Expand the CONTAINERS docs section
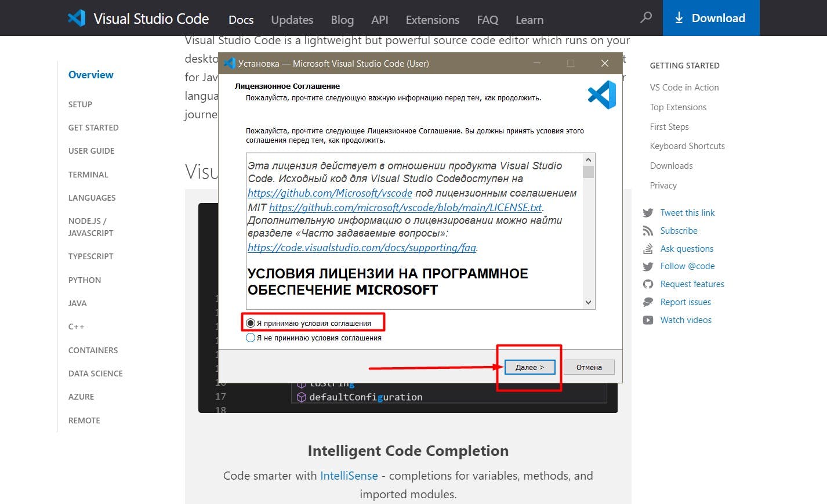Screen dimensions: 827x504 (93, 350)
